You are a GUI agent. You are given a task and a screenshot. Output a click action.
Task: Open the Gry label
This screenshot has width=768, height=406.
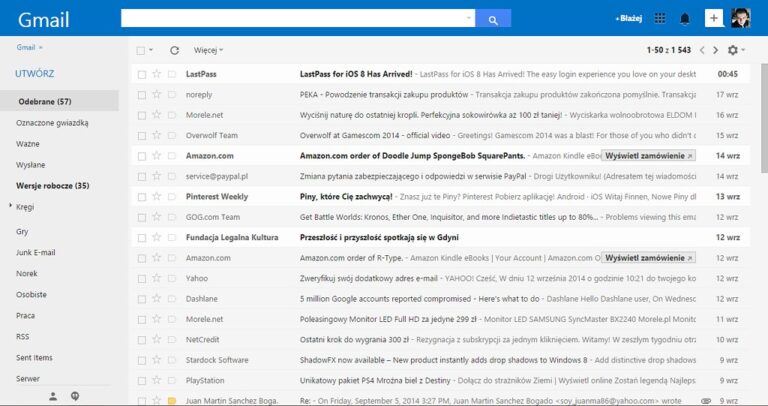(x=22, y=232)
